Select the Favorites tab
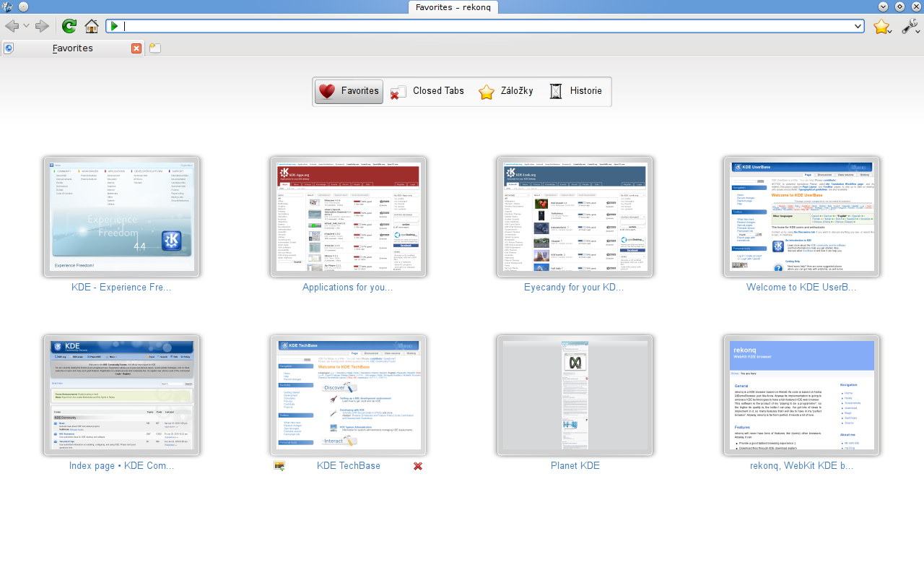Viewport: 924px width, 578px height. point(72,48)
